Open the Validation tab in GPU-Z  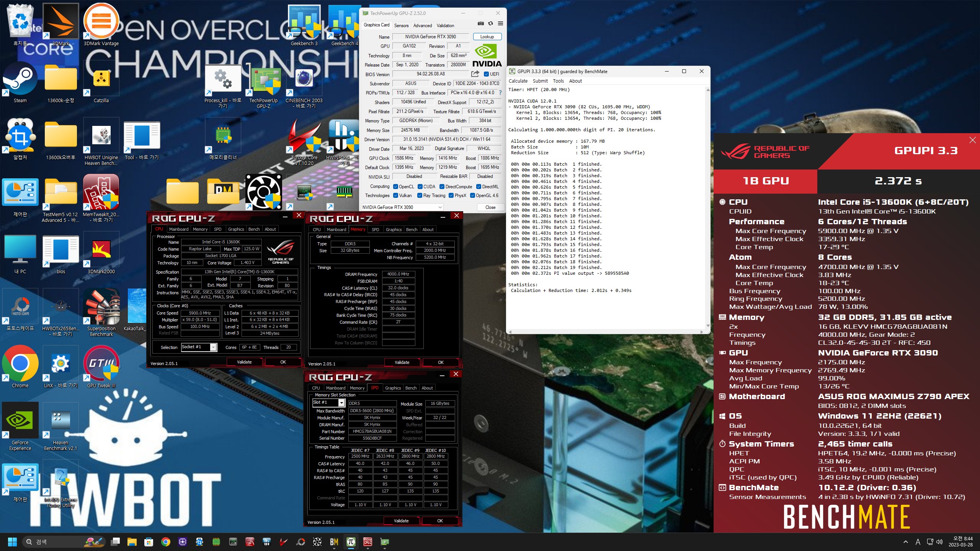click(x=445, y=26)
